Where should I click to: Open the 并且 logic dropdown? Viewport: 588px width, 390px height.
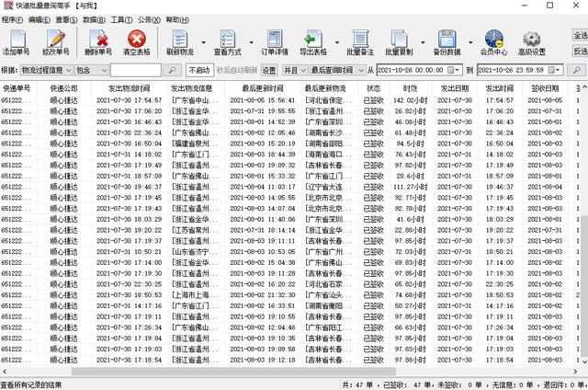pyautogui.click(x=295, y=70)
